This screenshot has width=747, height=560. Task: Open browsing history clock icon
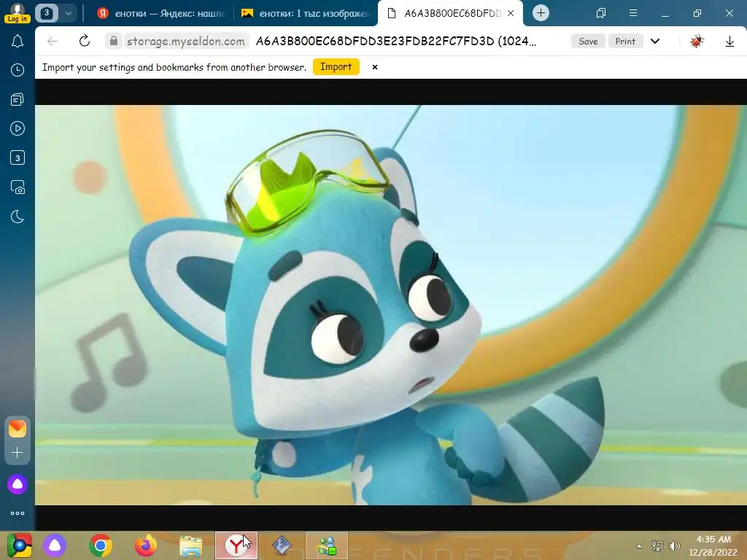pos(18,70)
